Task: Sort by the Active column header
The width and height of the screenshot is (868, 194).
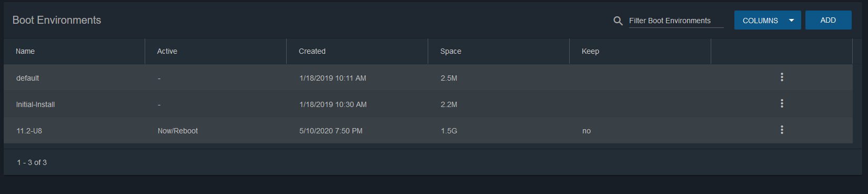Action: click(167, 51)
